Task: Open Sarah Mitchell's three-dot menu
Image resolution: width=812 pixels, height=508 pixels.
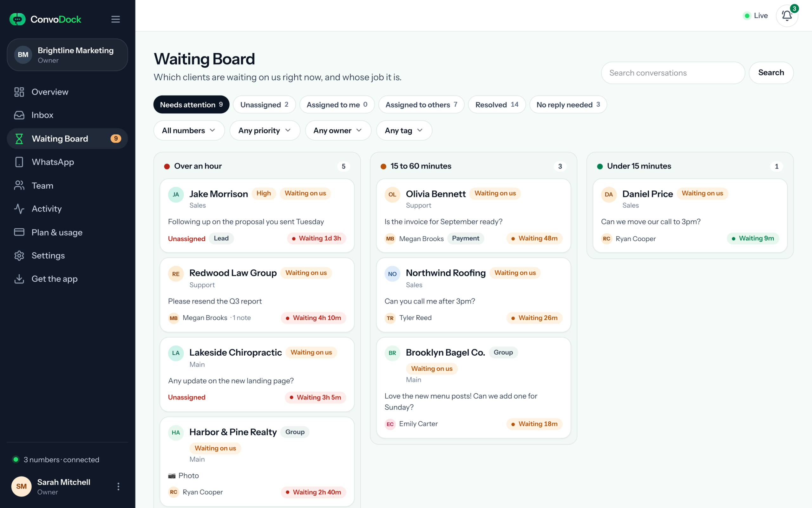Action: (118, 486)
